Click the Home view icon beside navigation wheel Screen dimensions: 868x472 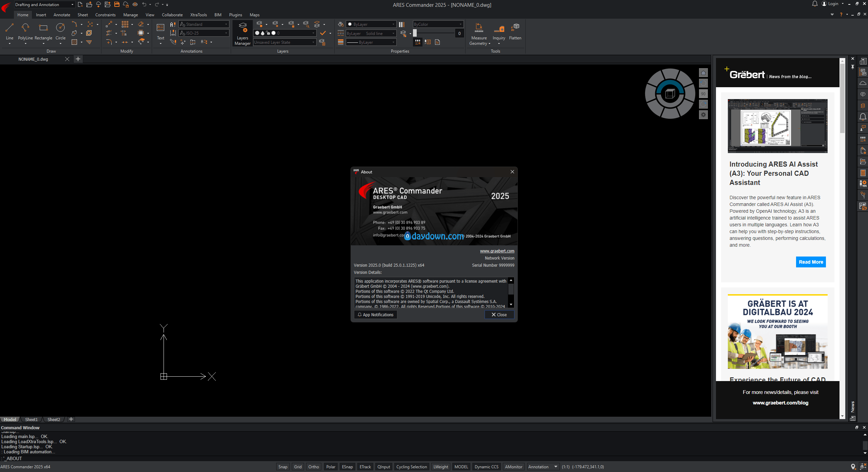click(x=703, y=73)
